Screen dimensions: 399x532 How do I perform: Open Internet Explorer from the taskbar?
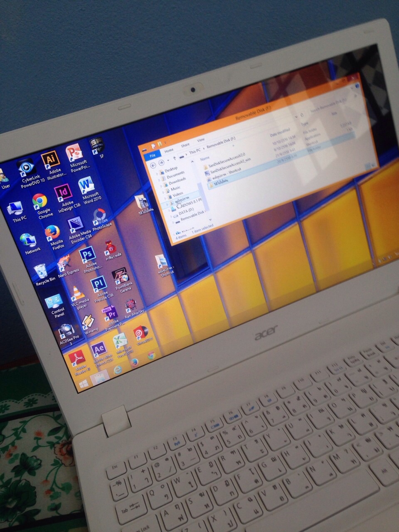coord(118,370)
